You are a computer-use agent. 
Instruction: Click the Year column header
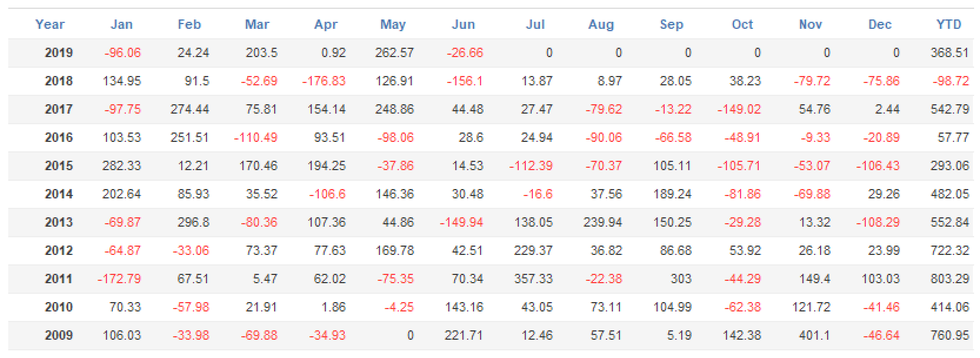49,24
